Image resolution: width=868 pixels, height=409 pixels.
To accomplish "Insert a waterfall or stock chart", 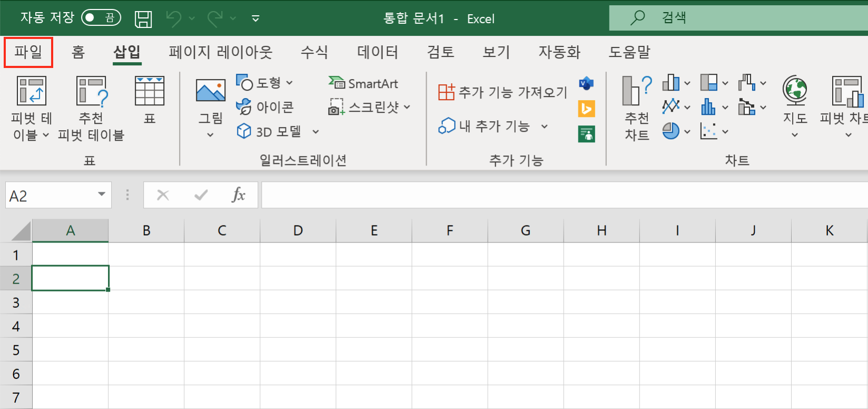I will tap(747, 83).
